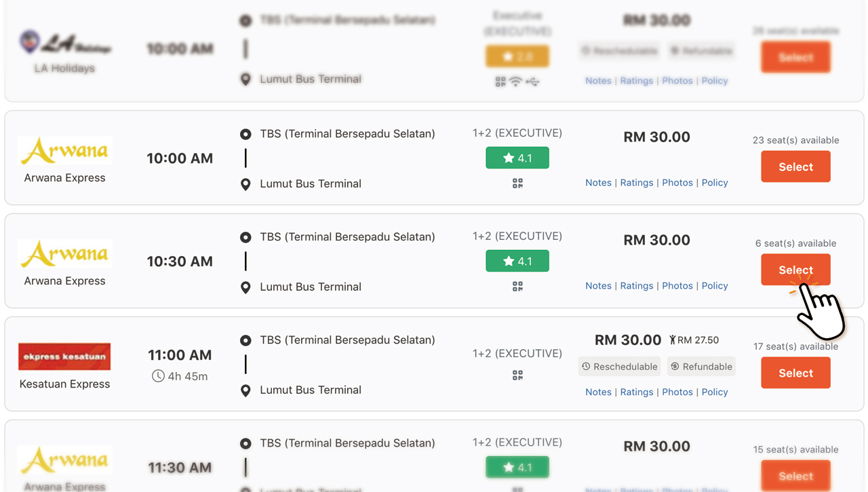Select the 11:30 AM Arwana Express bus

click(795, 475)
